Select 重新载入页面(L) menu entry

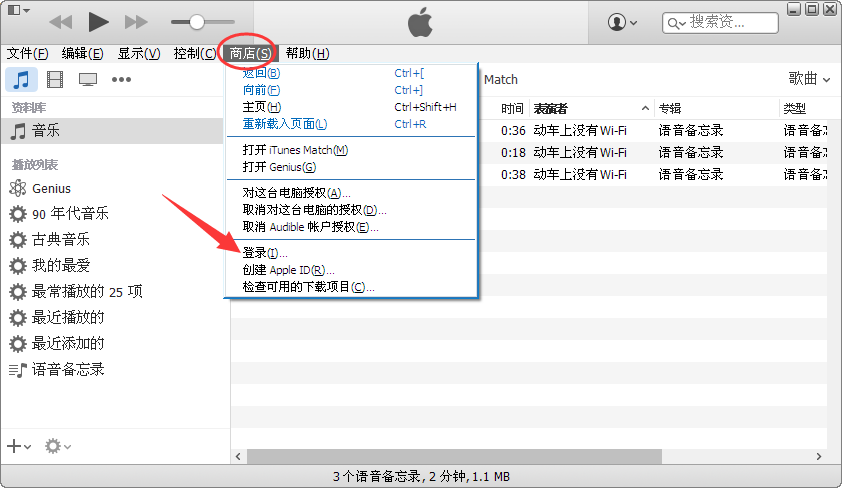coord(352,124)
